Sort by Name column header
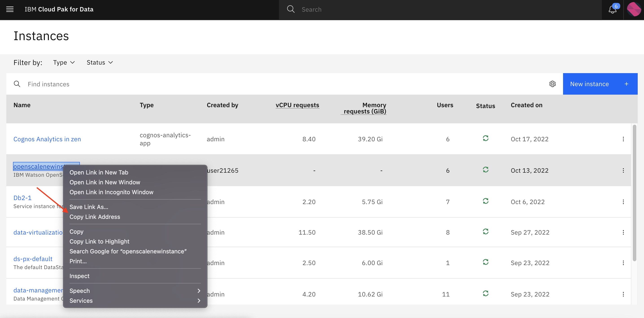The width and height of the screenshot is (644, 318). pyautogui.click(x=22, y=105)
